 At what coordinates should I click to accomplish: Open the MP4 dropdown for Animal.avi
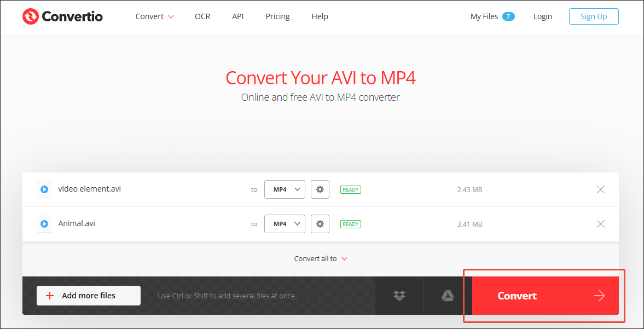tap(285, 224)
